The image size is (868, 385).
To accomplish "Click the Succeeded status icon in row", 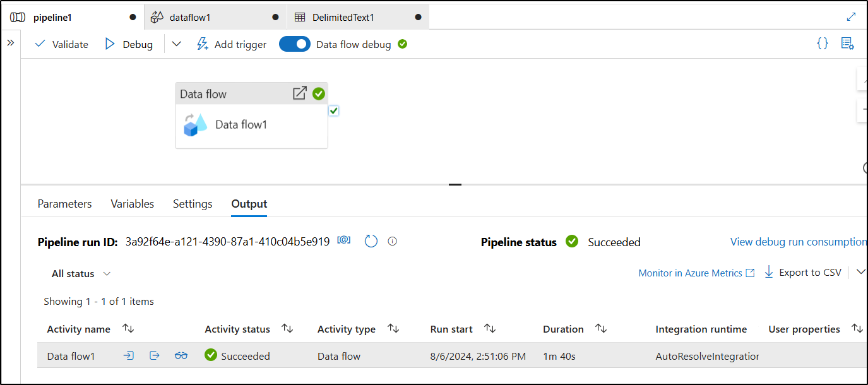I will click(211, 355).
